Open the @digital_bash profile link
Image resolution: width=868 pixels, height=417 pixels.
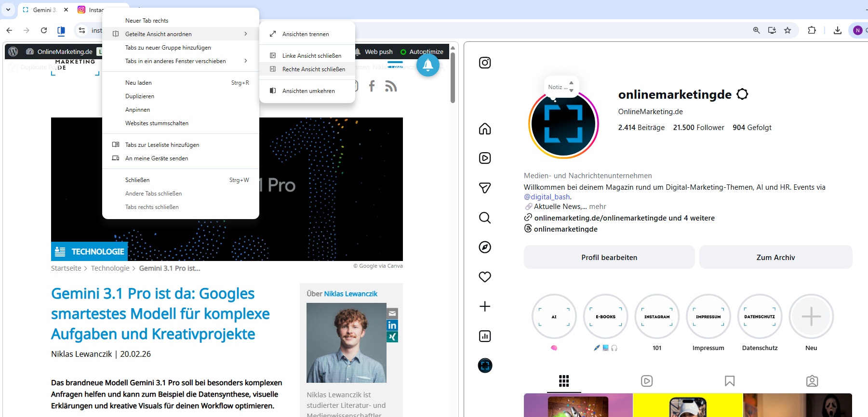(x=547, y=197)
